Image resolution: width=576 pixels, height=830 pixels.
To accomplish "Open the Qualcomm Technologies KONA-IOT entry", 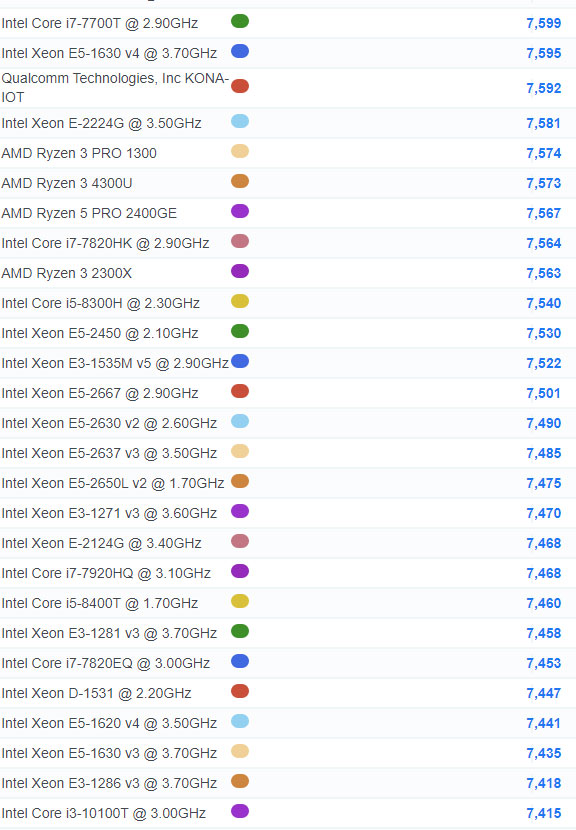I will (x=115, y=88).
